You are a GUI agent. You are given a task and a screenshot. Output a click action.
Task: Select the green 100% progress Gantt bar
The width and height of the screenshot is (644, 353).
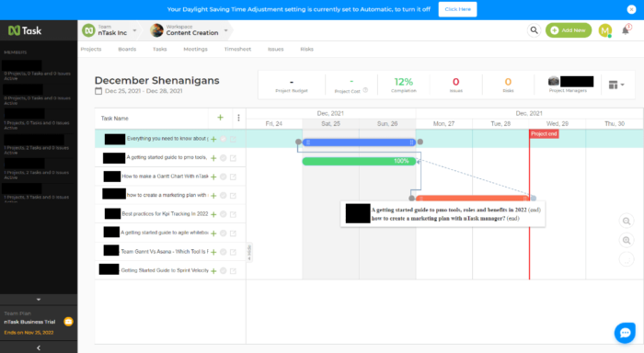click(360, 161)
